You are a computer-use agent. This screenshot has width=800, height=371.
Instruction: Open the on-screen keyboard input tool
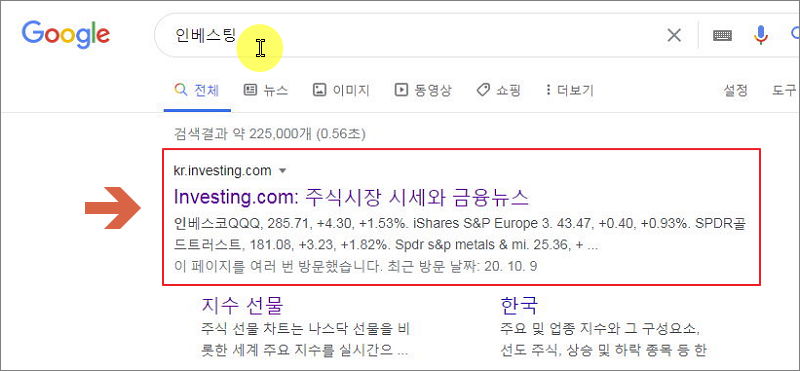[722, 35]
